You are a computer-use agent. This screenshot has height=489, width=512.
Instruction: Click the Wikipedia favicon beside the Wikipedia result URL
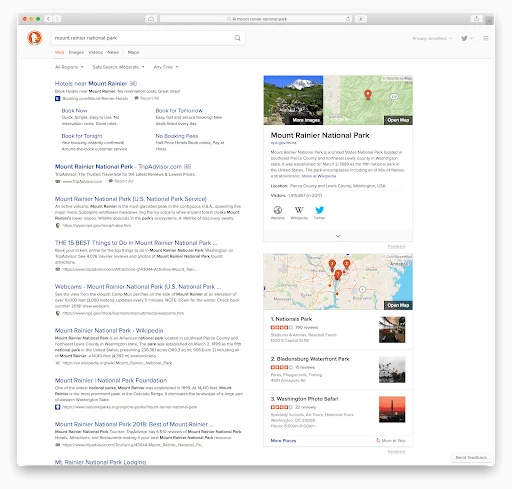(57, 363)
